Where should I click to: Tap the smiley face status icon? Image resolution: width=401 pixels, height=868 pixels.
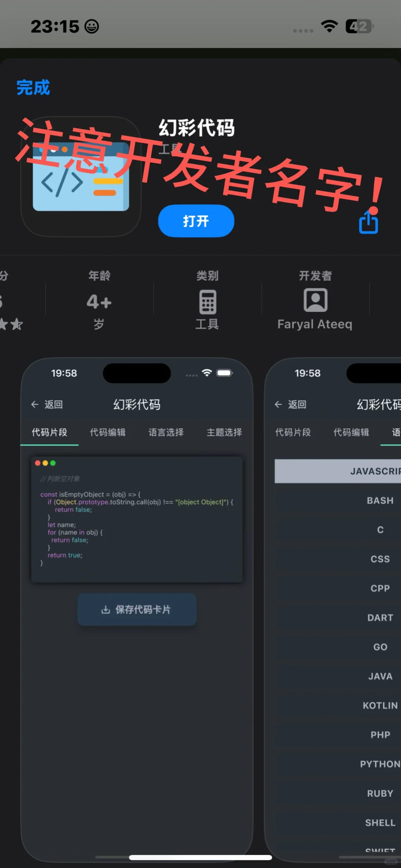[x=92, y=27]
